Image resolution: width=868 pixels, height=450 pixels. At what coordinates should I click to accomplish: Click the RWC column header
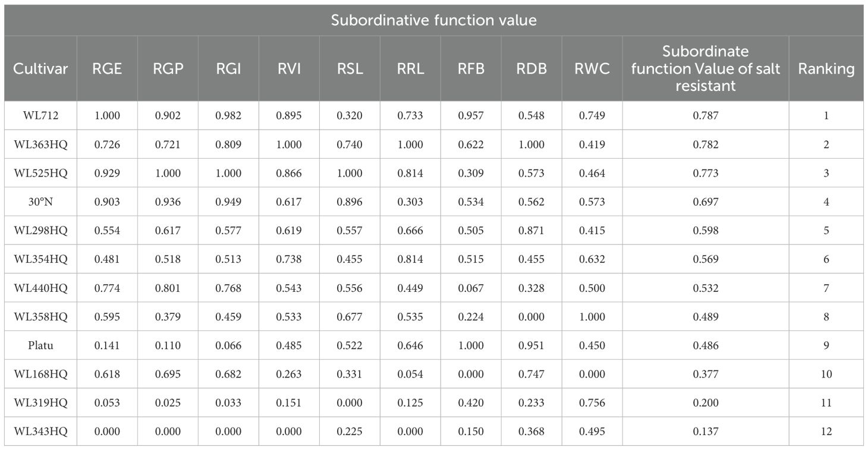point(592,68)
